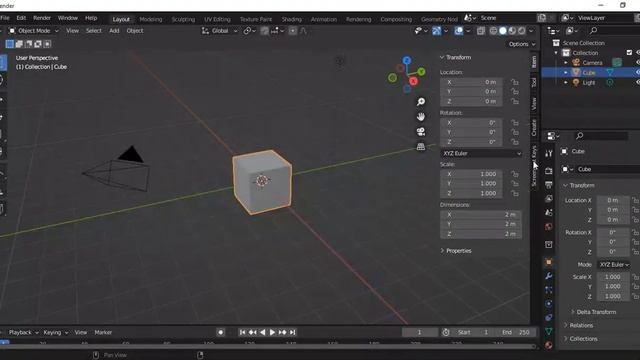Click the zoom view magnifier icon
Image resolution: width=640 pixels, height=360 pixels.
421,102
